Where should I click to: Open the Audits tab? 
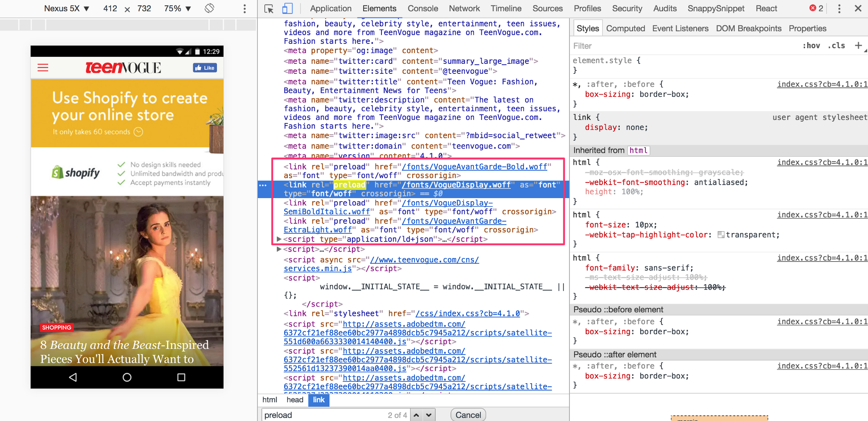665,9
